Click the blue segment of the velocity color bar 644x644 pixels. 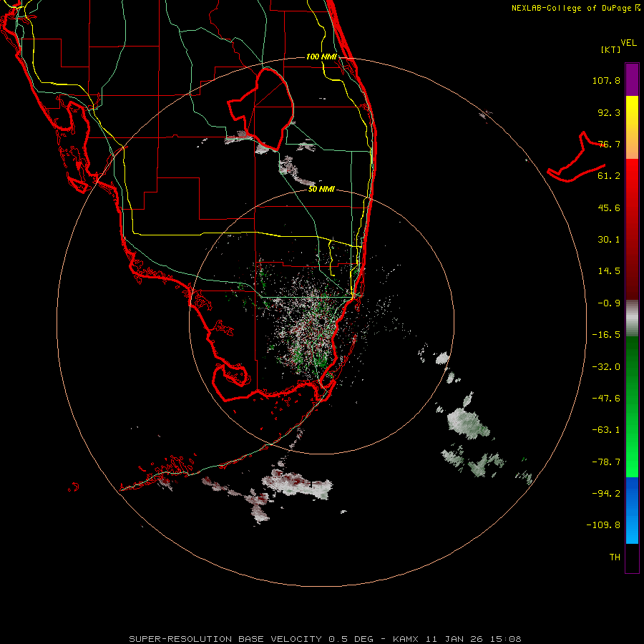[x=632, y=510]
